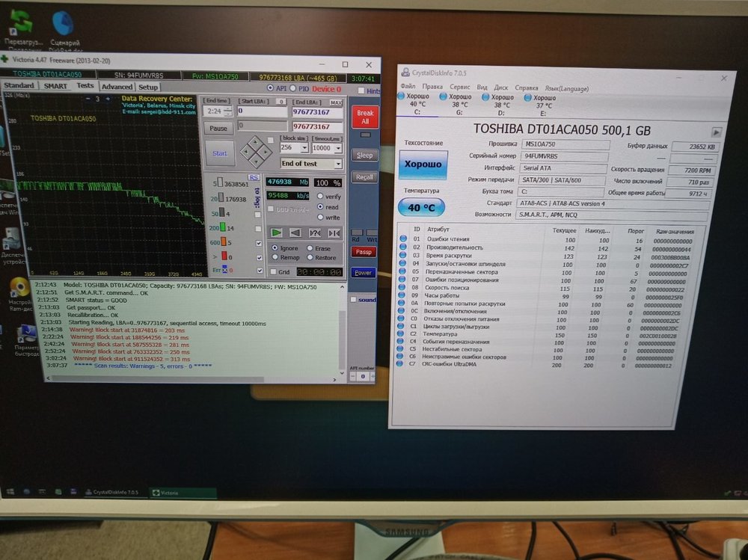Screen dimensions: 748x560
Task: Open the timeout ms dropdown
Action: (x=339, y=148)
